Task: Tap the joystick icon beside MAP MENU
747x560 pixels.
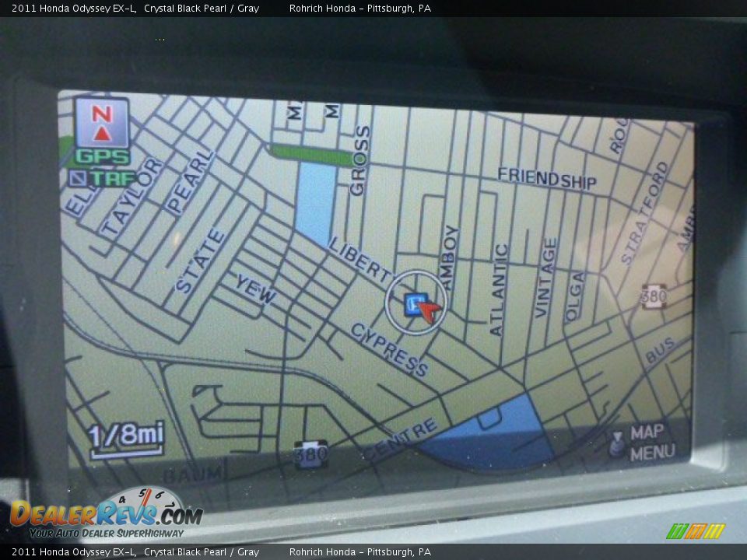Action: point(616,444)
